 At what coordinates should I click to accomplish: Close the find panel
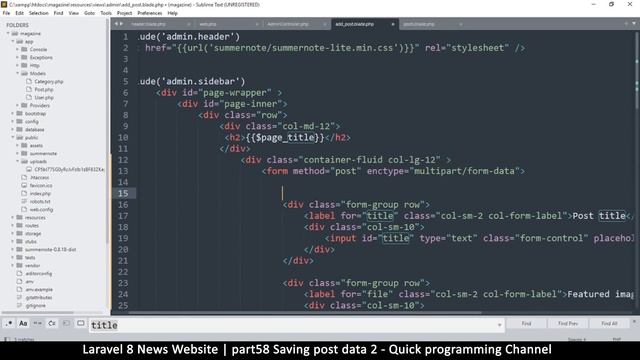pyautogui.click(x=634, y=322)
